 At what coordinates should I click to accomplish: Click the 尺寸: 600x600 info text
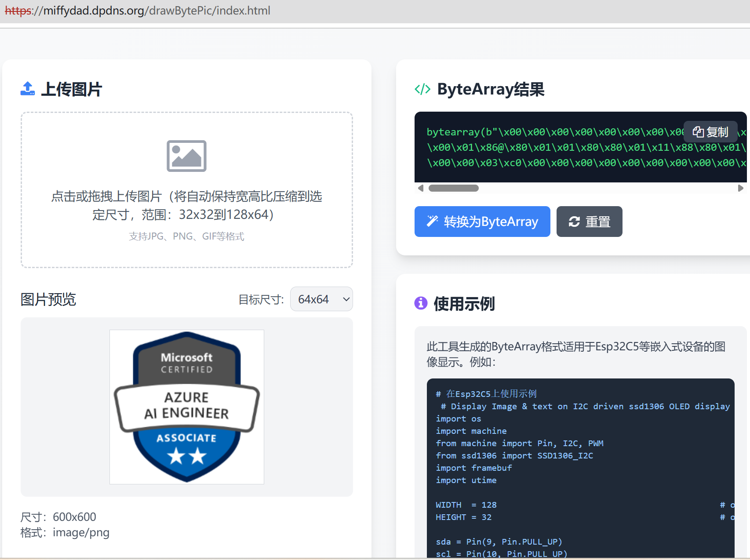[58, 517]
